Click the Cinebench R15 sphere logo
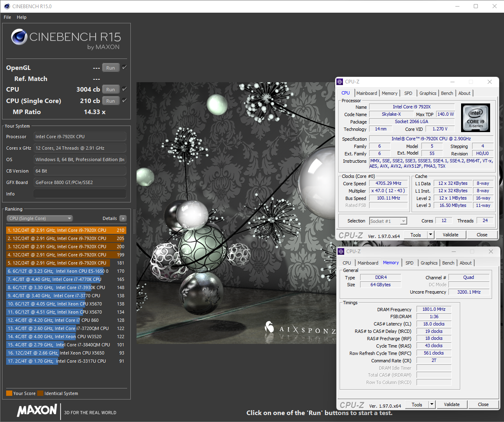 click(19, 37)
